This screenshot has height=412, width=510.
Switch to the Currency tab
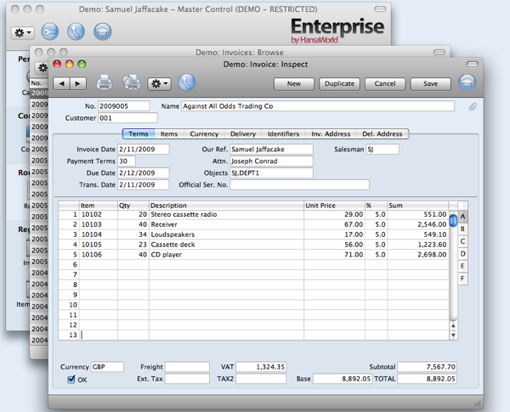coord(204,134)
